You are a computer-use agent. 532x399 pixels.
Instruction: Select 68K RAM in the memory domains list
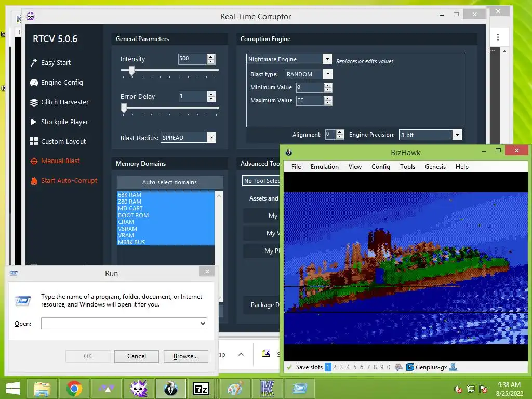[165, 195]
